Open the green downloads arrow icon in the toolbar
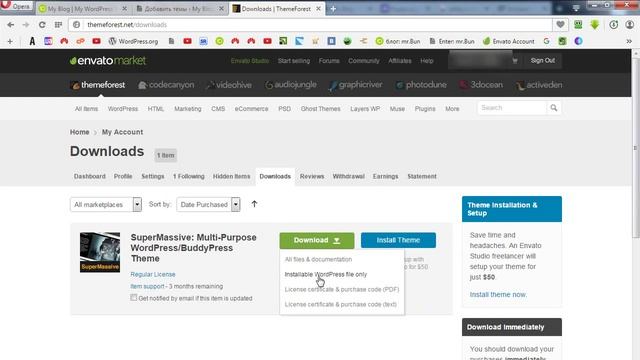This screenshot has width=640, height=360. click(595, 25)
